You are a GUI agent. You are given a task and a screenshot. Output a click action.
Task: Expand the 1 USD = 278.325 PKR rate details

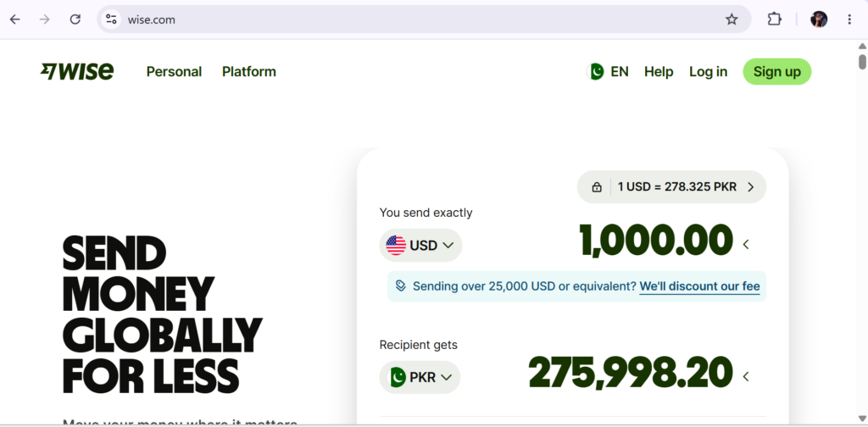671,187
